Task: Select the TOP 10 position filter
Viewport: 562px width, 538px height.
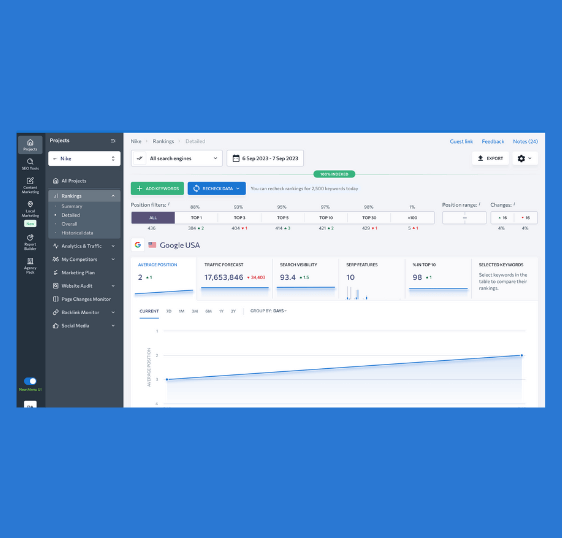Action: (326, 218)
